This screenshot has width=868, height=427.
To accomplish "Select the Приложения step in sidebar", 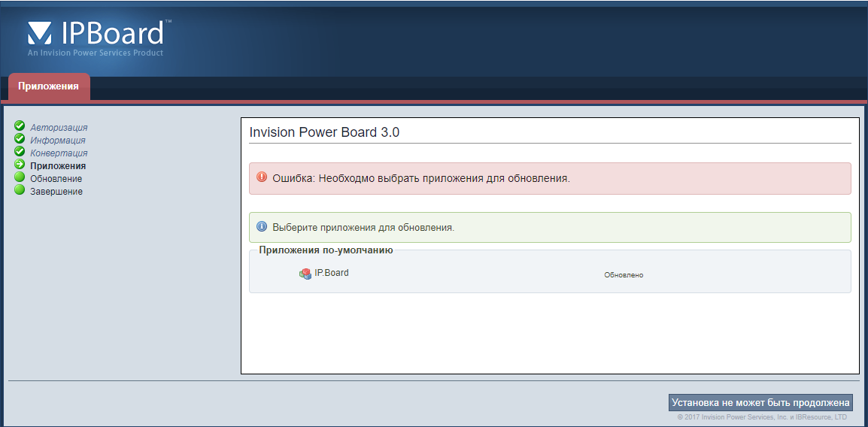I will 58,166.
